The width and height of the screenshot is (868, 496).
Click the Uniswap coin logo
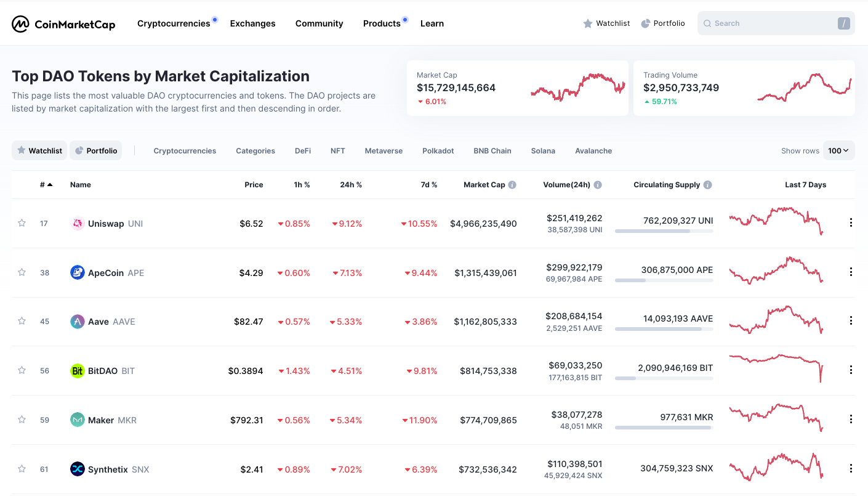pos(78,224)
